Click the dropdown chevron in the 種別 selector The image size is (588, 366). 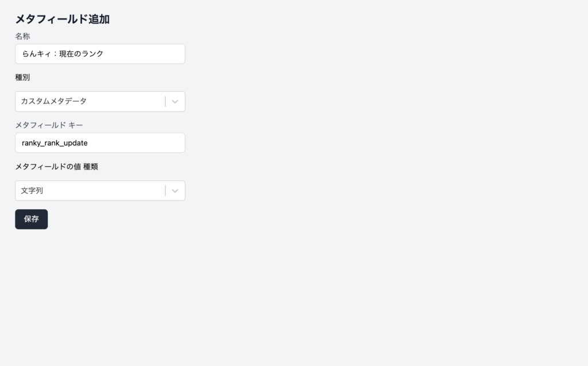175,102
